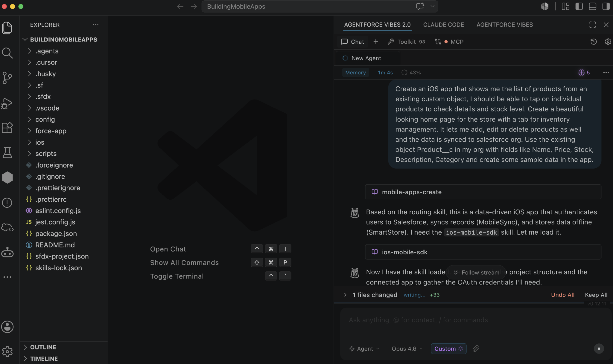Toggle the Memory badge
613x364 pixels.
[355, 73]
